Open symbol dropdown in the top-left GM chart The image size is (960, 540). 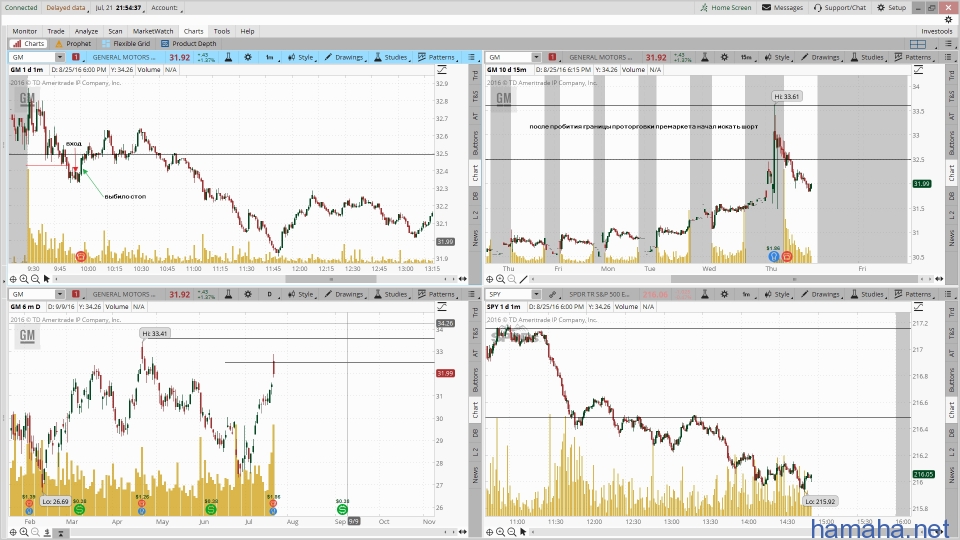pos(59,57)
